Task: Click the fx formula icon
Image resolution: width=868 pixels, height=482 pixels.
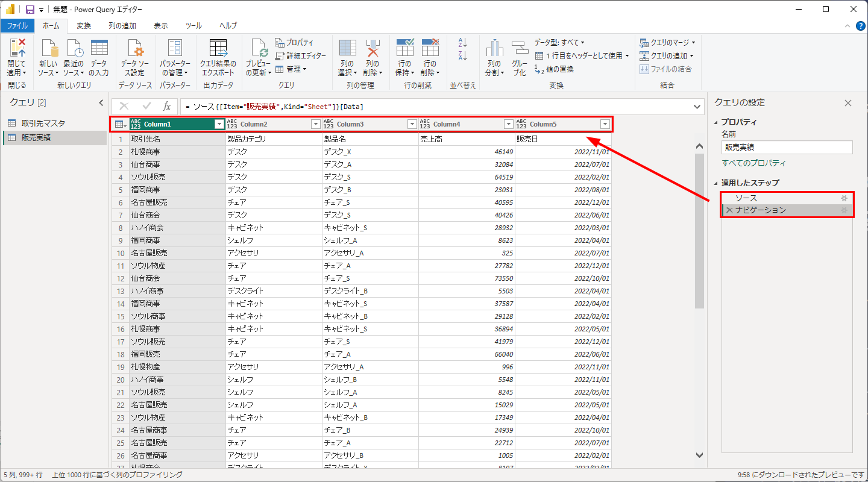Action: point(167,107)
